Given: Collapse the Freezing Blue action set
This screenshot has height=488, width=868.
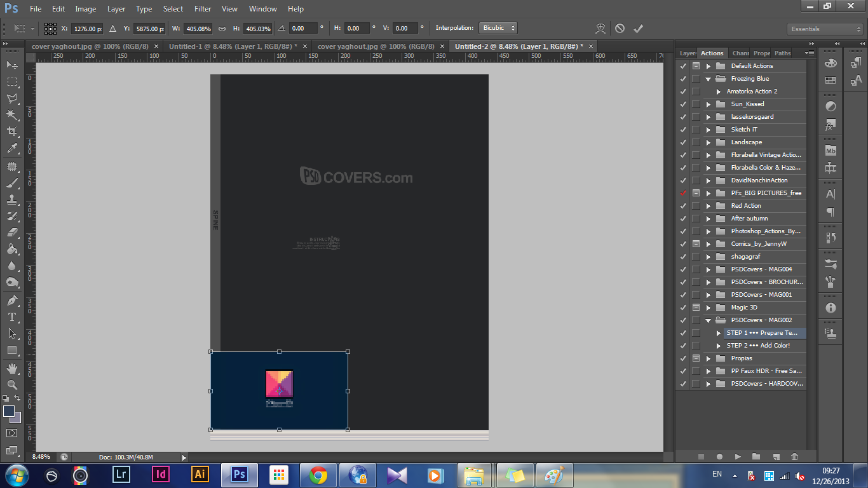Looking at the screenshot, I should point(708,79).
